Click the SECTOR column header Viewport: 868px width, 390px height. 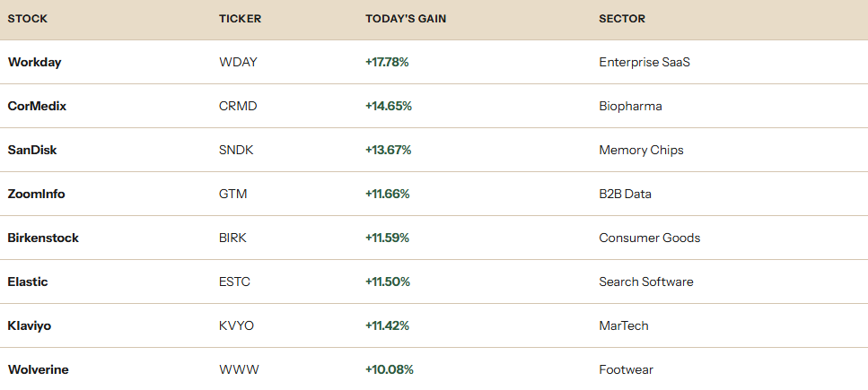pos(622,19)
